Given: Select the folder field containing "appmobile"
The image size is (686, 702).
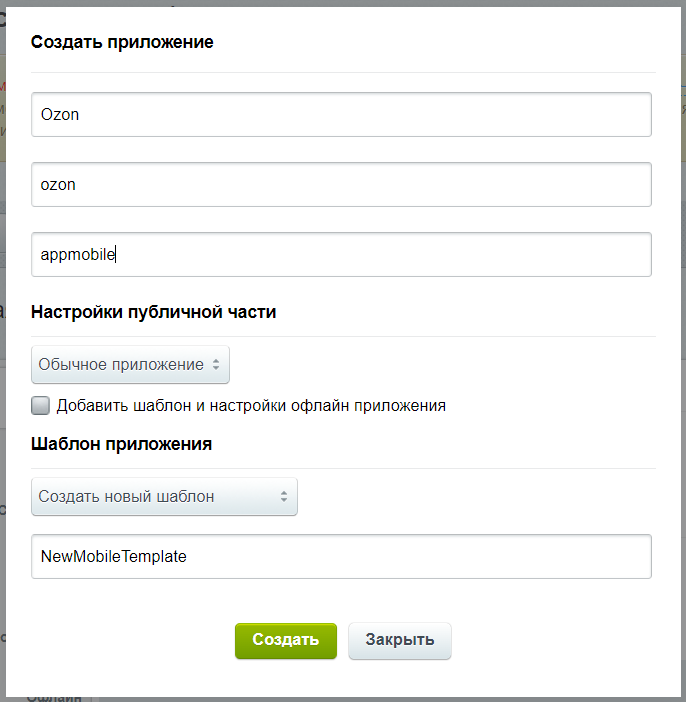Looking at the screenshot, I should [341, 255].
